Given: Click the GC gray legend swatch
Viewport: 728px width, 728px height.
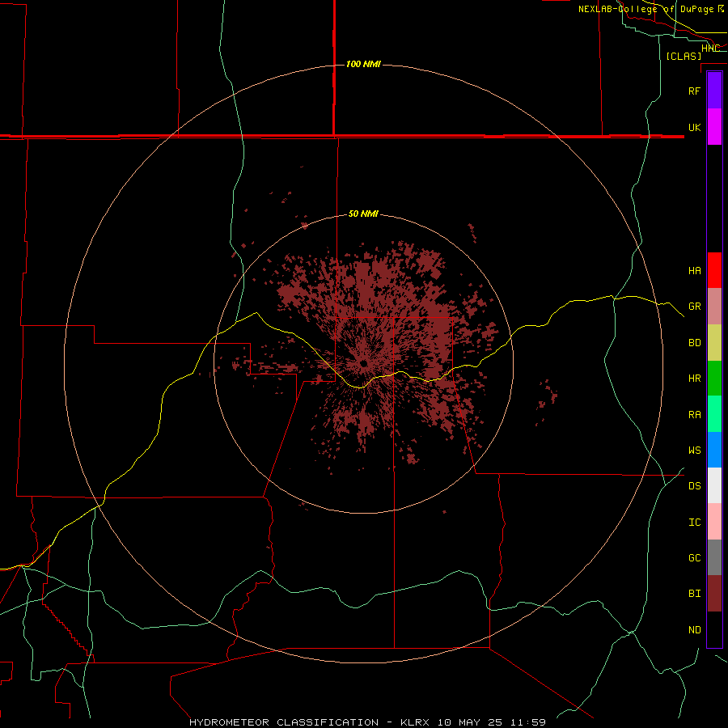Looking at the screenshot, I should coord(714,557).
